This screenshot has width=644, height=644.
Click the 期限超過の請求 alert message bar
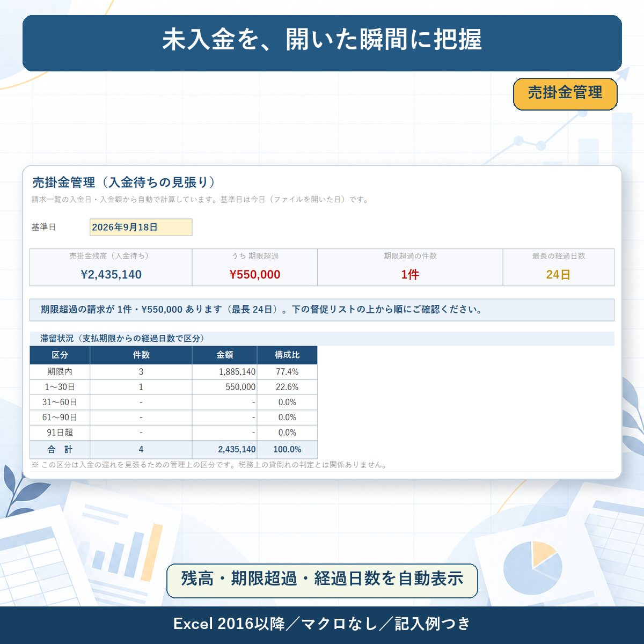(322, 310)
